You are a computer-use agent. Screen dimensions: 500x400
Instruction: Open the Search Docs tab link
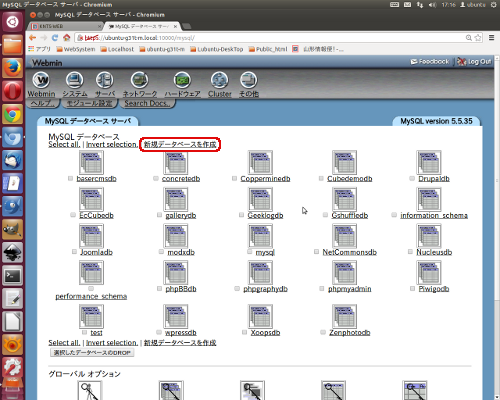point(147,103)
